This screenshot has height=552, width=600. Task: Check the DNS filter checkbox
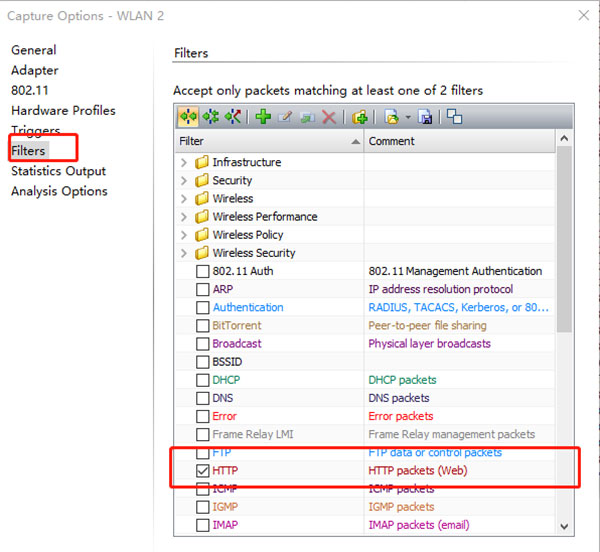[x=202, y=398]
